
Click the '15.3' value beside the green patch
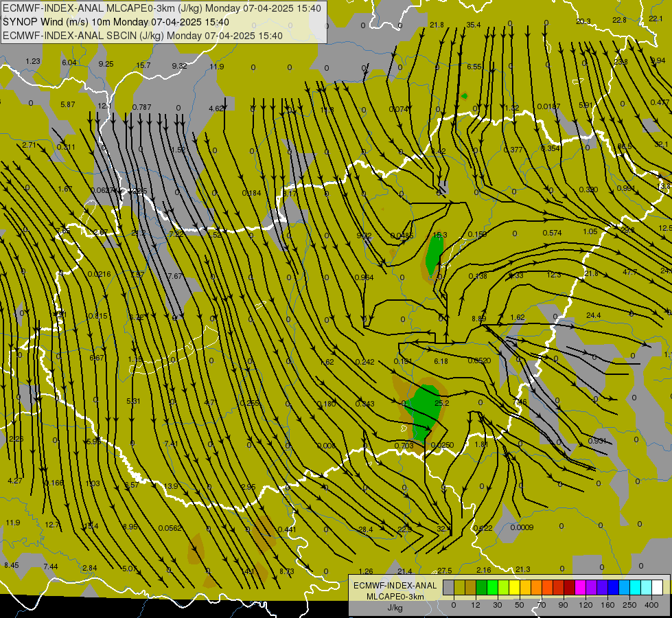tap(440, 235)
